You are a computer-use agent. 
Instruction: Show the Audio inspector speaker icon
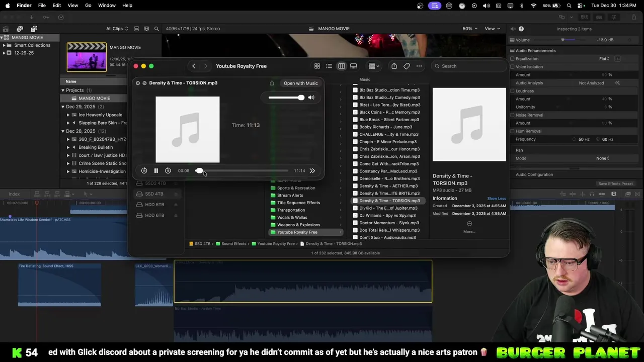(x=512, y=29)
